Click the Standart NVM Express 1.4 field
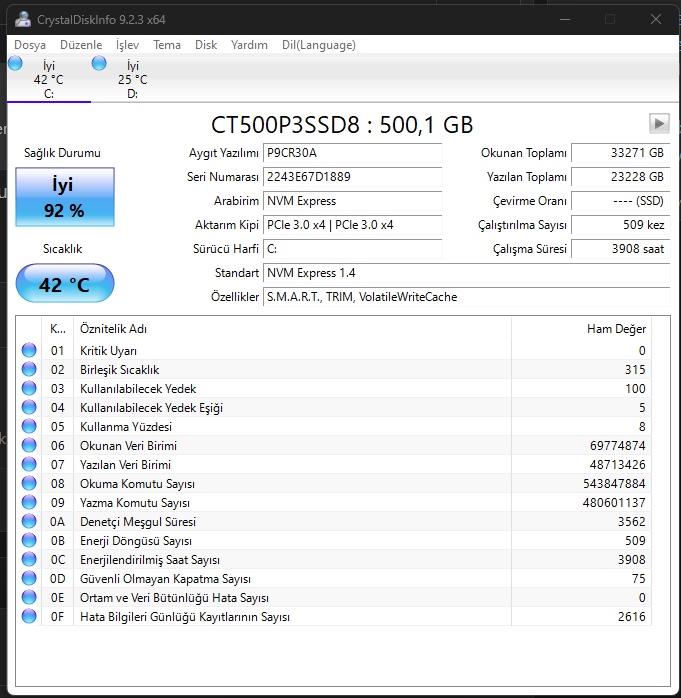This screenshot has width=681, height=698. (466, 273)
